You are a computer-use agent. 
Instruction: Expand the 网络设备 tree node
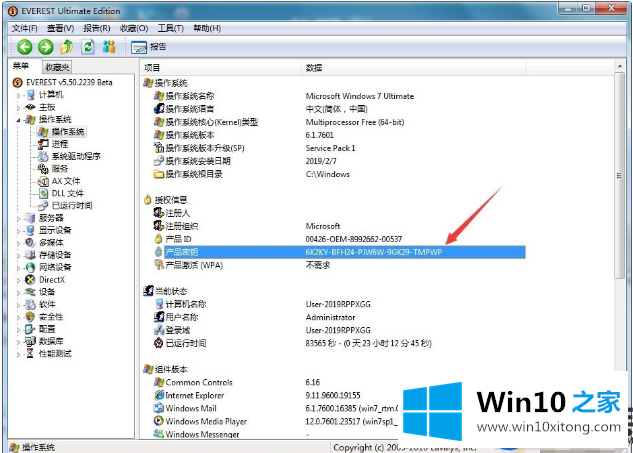pos(18,268)
